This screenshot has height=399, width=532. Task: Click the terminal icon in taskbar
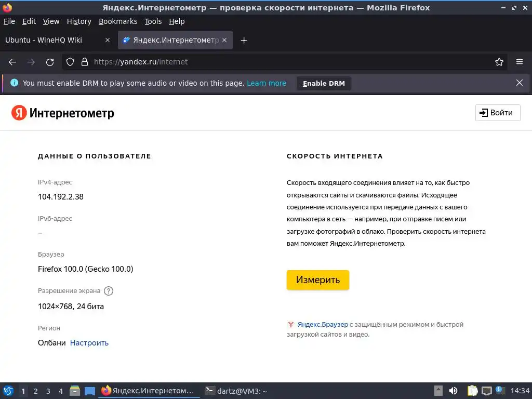point(210,391)
